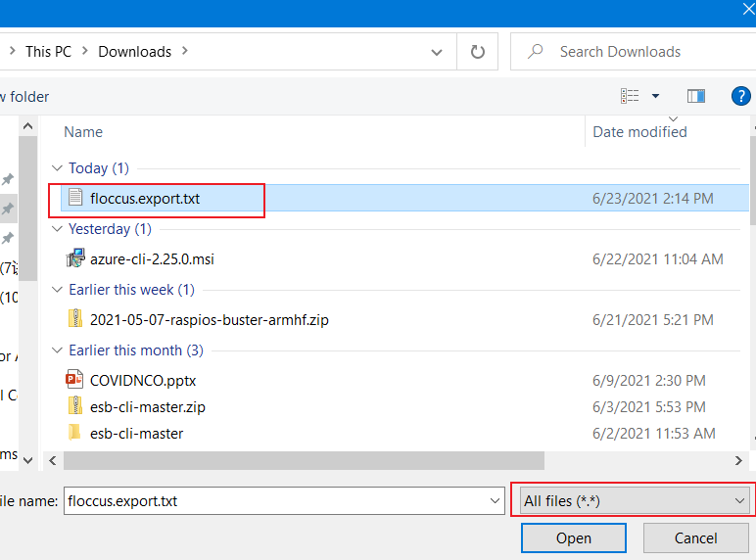Toggle the preview pane icon

(x=695, y=96)
